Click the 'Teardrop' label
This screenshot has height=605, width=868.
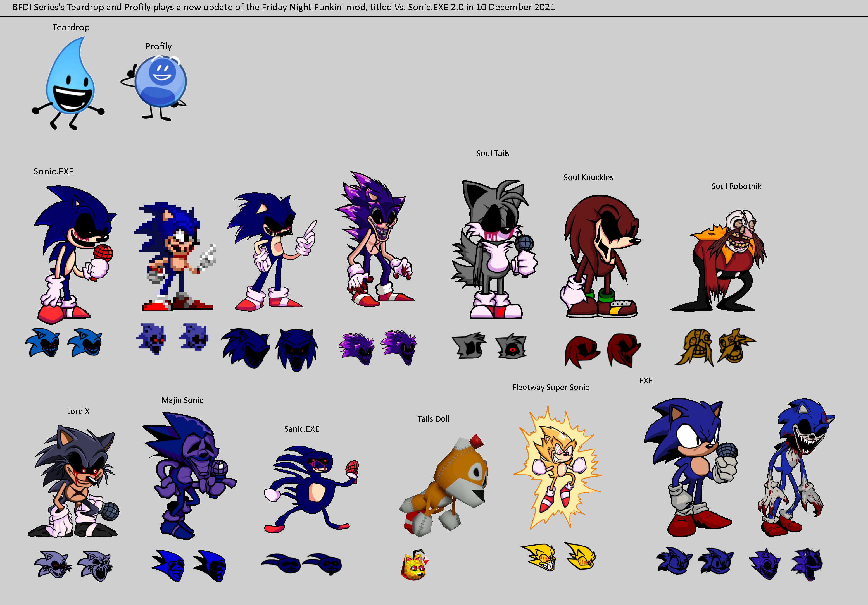(x=71, y=27)
